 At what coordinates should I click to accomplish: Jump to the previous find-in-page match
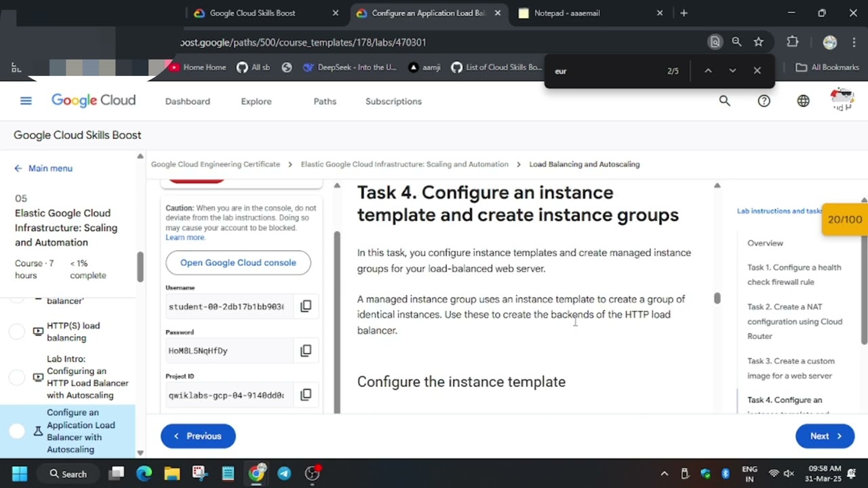click(x=707, y=70)
